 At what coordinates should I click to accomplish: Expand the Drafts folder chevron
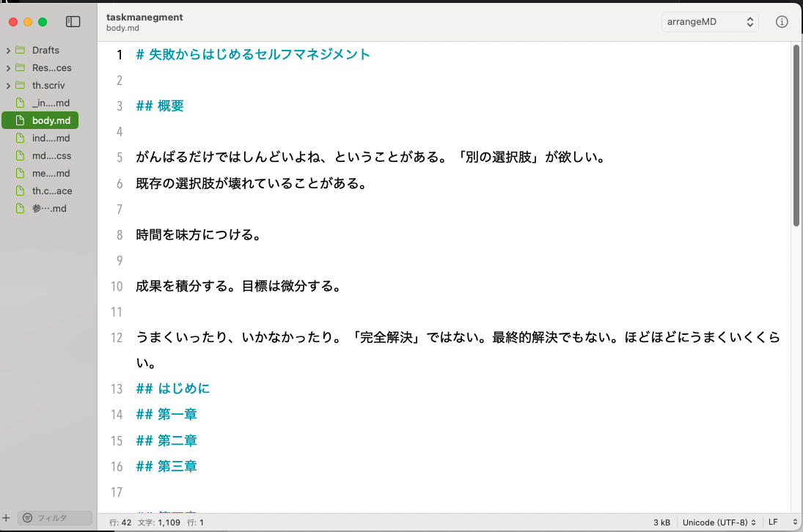point(8,50)
